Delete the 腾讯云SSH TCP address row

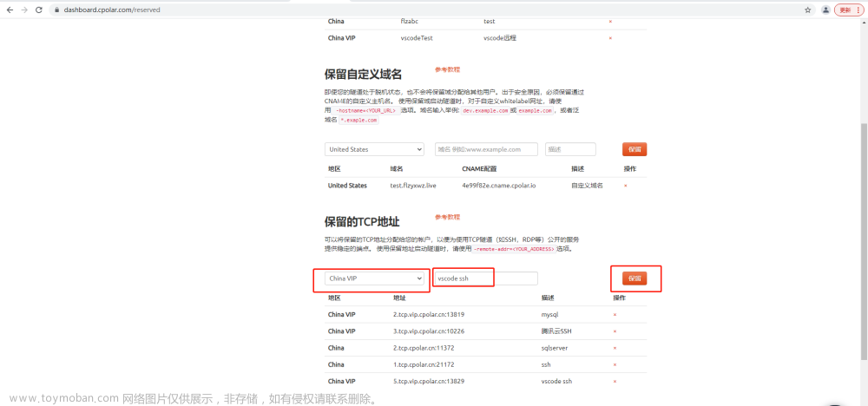click(615, 331)
